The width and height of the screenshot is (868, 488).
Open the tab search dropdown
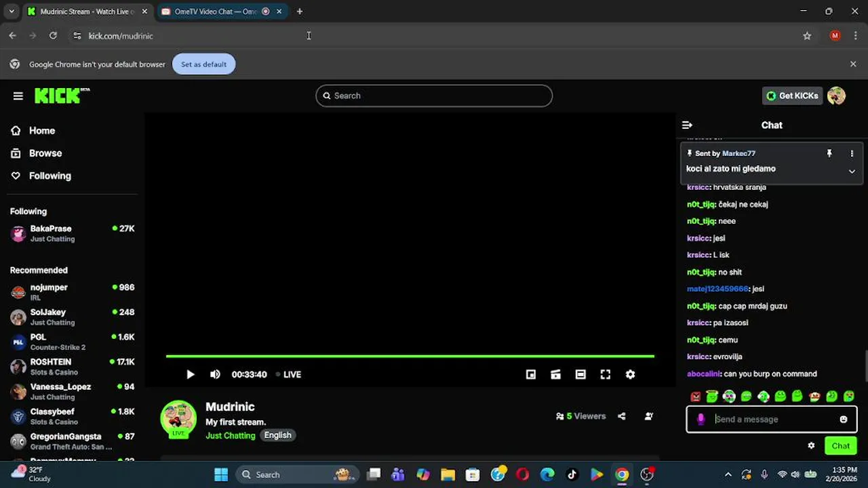pyautogui.click(x=11, y=12)
